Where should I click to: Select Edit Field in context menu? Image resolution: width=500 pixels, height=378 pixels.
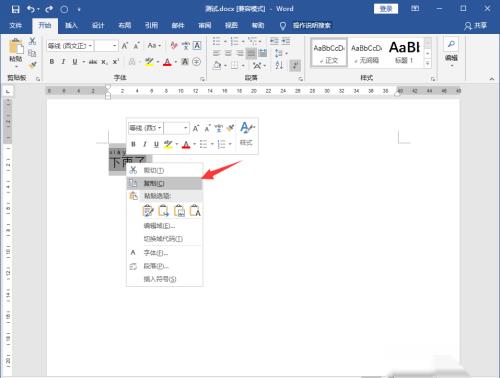(x=165, y=226)
